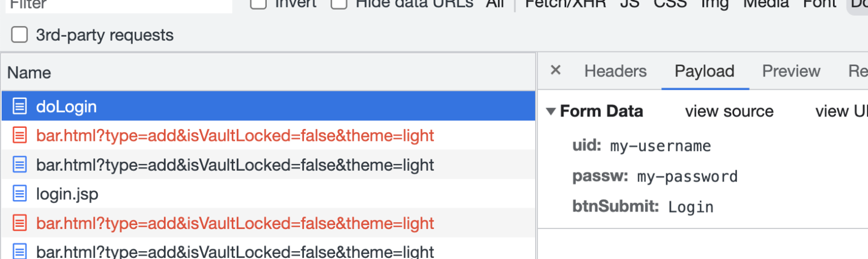Image resolution: width=868 pixels, height=259 pixels.
Task: Click the doLogin document icon
Action: [20, 106]
